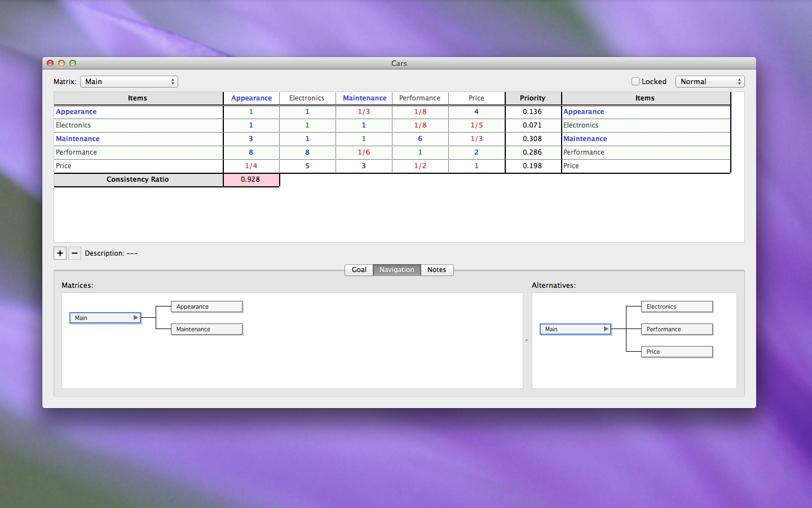Open the Matrix dropdown showing Main
Viewport: 812px width, 508px height.
tap(129, 81)
